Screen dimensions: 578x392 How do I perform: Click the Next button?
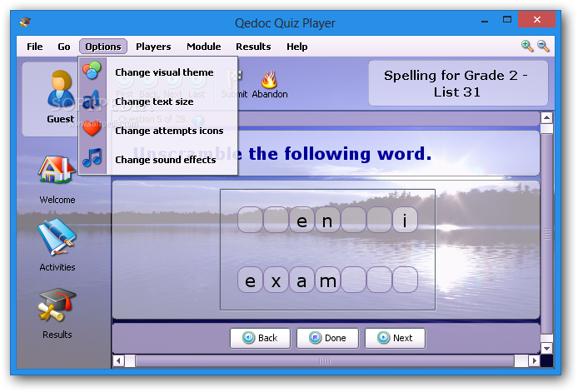(395, 338)
